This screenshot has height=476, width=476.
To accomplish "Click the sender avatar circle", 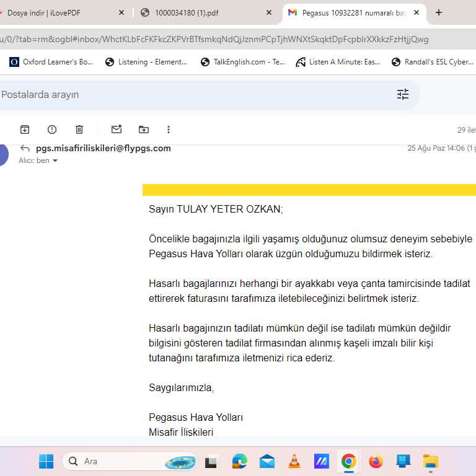I will pyautogui.click(x=3, y=155).
